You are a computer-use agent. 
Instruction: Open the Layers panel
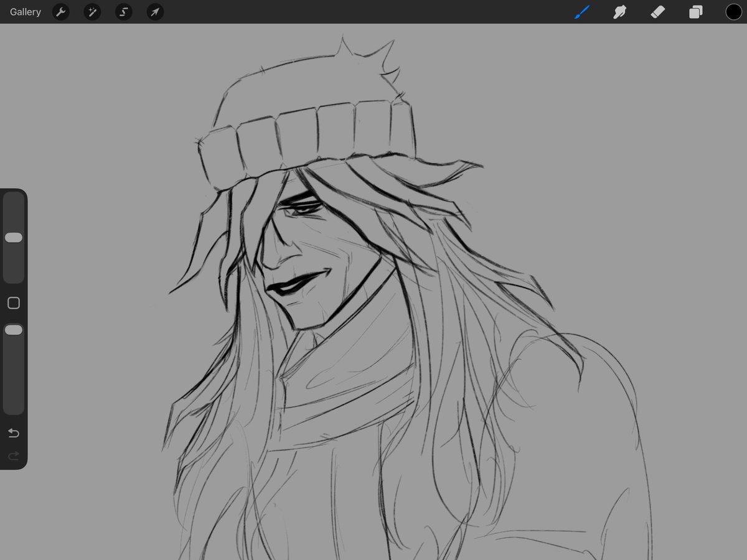pyautogui.click(x=696, y=12)
